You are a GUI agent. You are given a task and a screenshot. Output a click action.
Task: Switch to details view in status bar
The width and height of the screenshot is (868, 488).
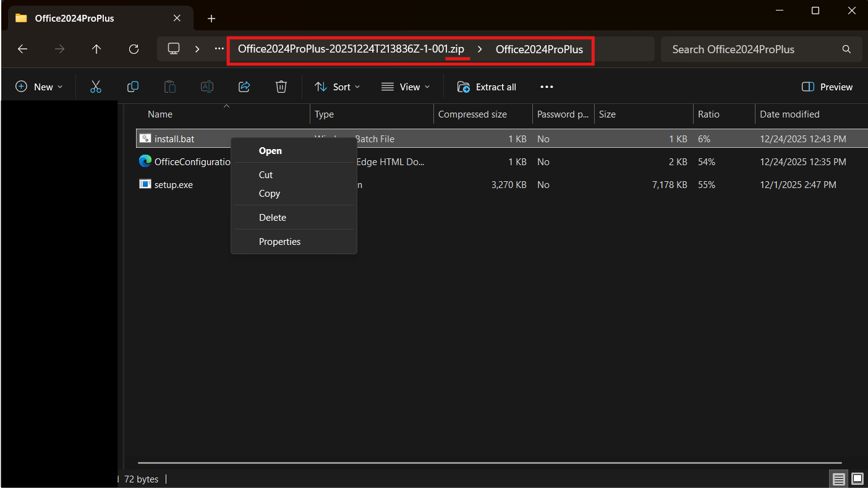point(838,479)
